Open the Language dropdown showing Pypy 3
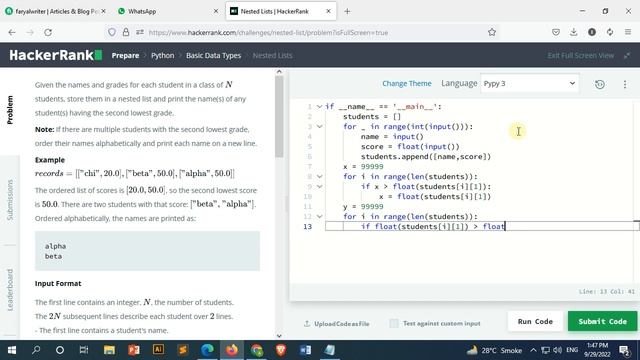 (529, 83)
